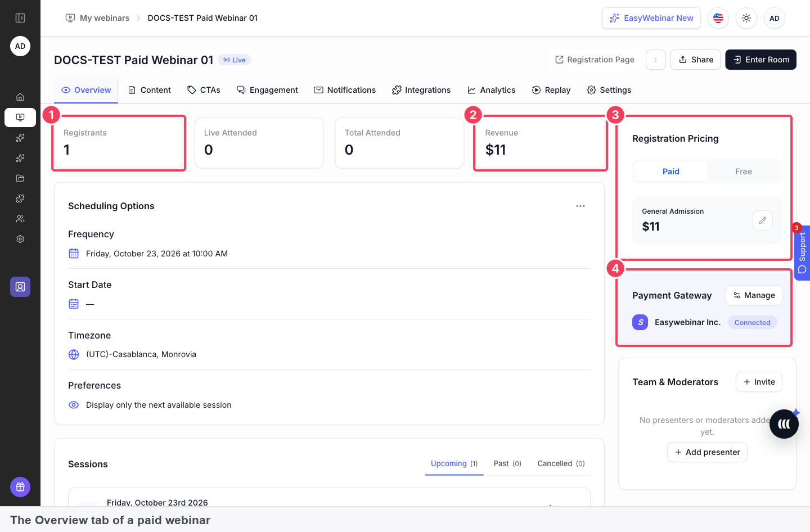810x532 pixels.
Task: Open the CTAs tab
Action: coord(204,90)
